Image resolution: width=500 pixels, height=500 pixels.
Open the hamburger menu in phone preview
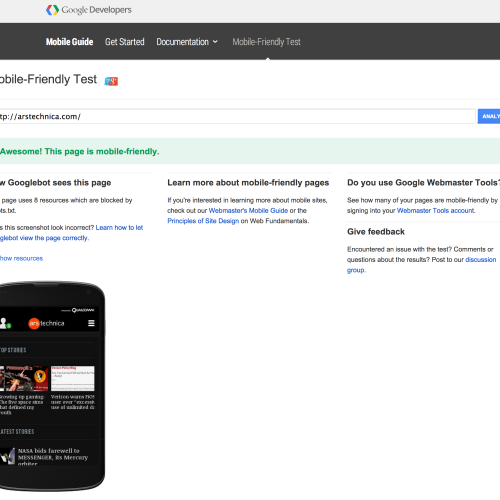click(91, 323)
